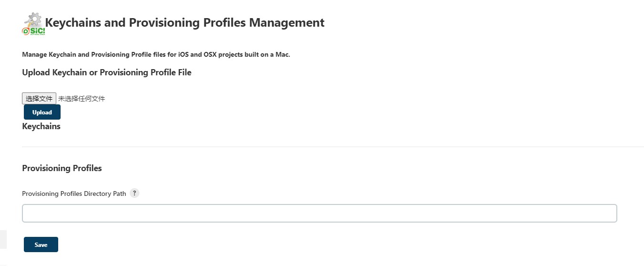
Task: Click the gray gear plugin icon
Action: [x=34, y=19]
